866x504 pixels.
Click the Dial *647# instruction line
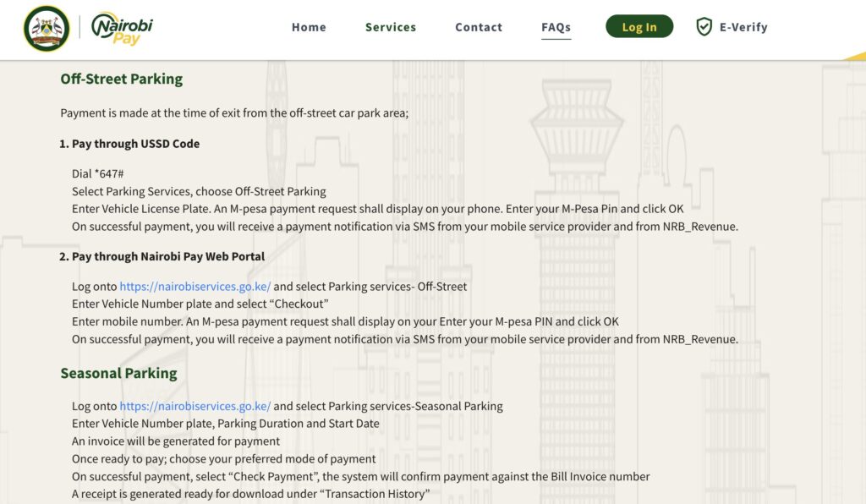point(98,174)
